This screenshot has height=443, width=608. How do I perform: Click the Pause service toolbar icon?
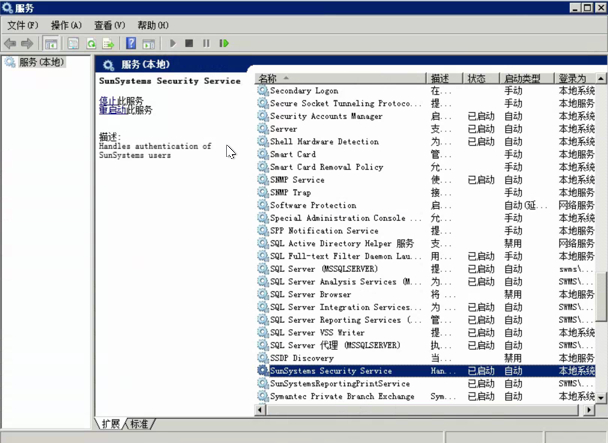(206, 43)
